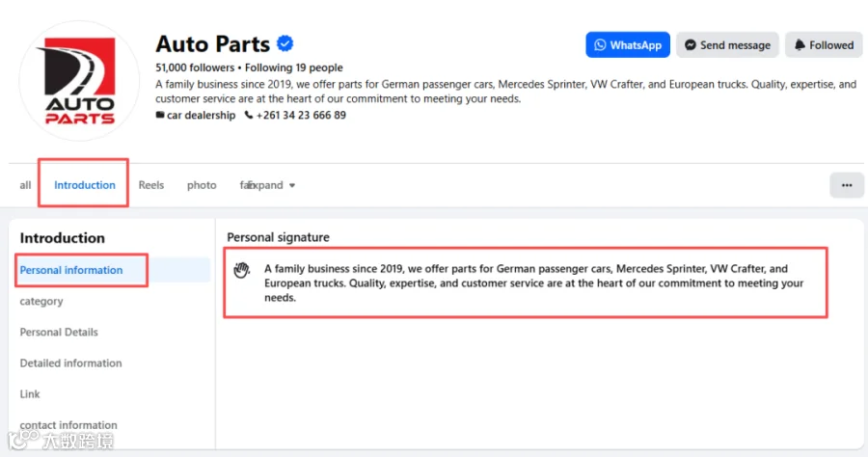Expand the more tabs dropdown arrow
This screenshot has width=868, height=457.
pos(291,185)
